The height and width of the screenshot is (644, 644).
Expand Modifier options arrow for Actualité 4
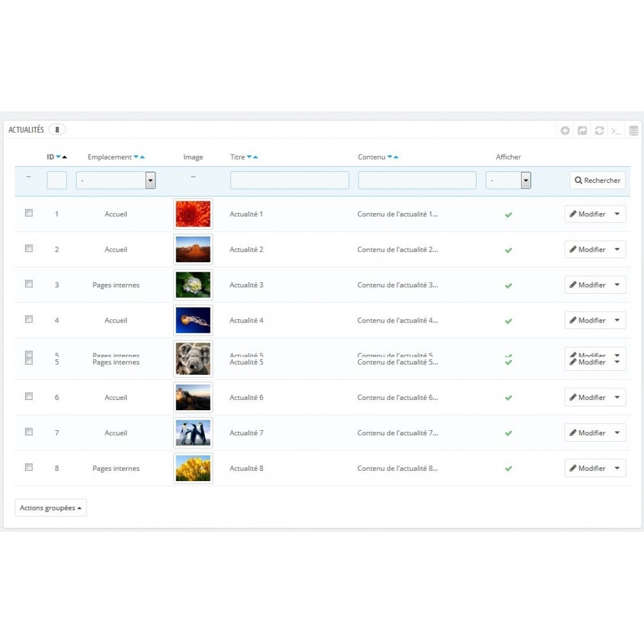[618, 320]
